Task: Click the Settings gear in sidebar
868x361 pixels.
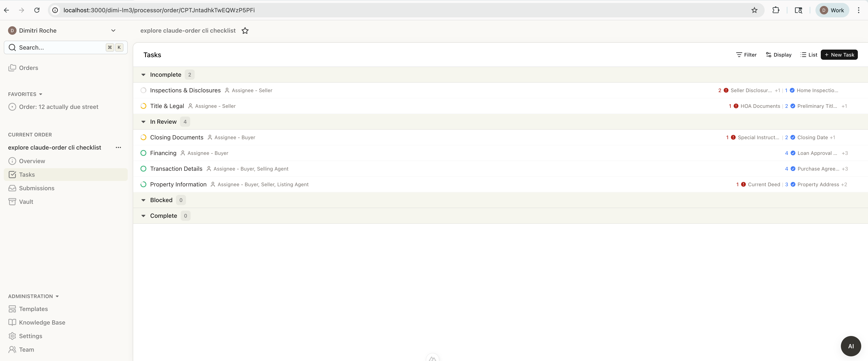Action: pyautogui.click(x=12, y=336)
